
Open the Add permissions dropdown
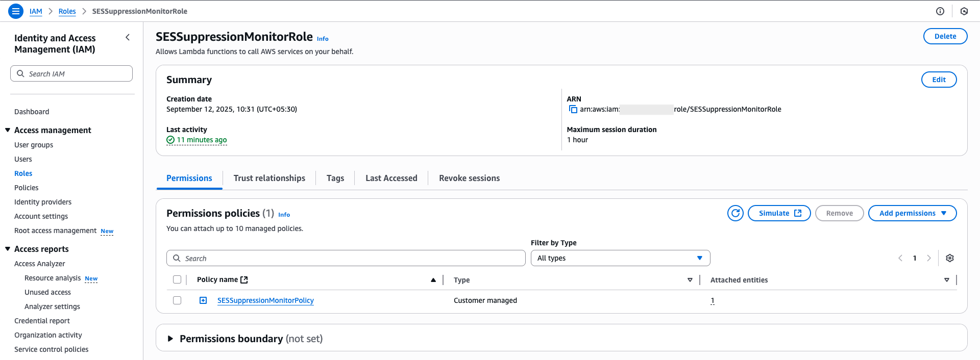point(912,213)
